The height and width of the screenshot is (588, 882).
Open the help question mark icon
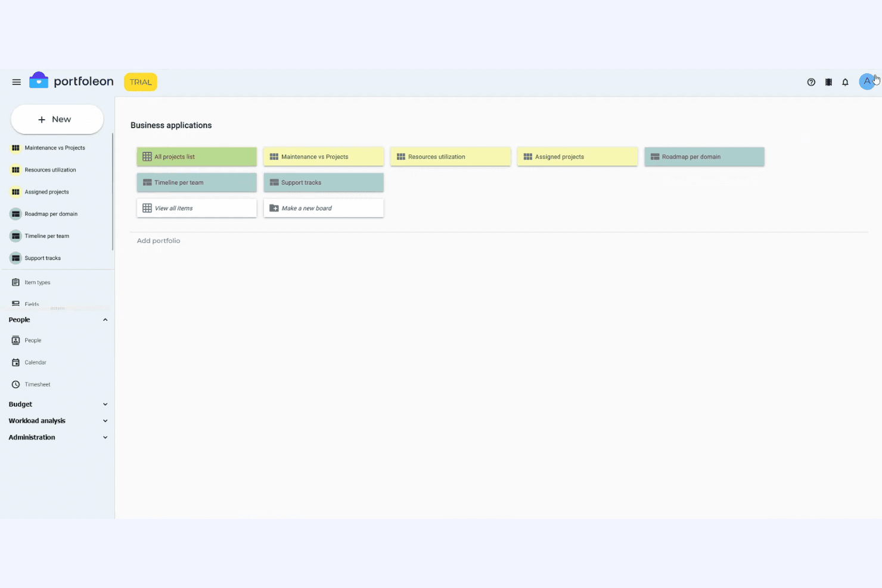coord(811,82)
